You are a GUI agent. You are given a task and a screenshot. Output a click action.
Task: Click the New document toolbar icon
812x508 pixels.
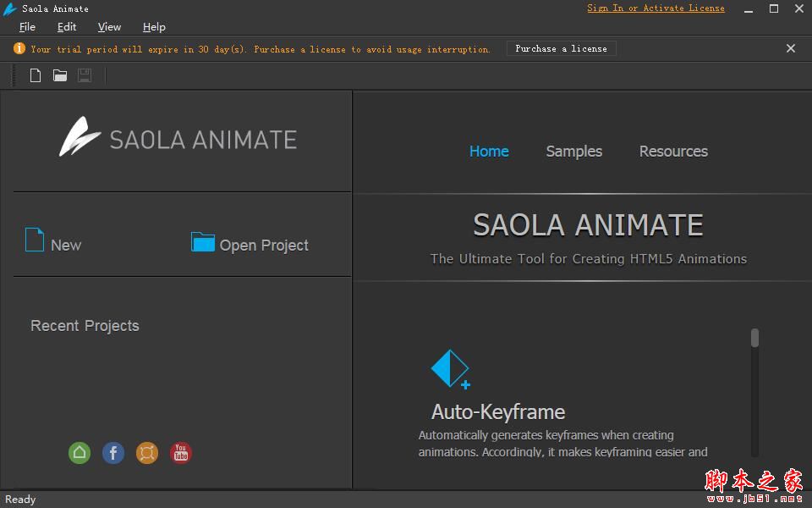[x=36, y=75]
